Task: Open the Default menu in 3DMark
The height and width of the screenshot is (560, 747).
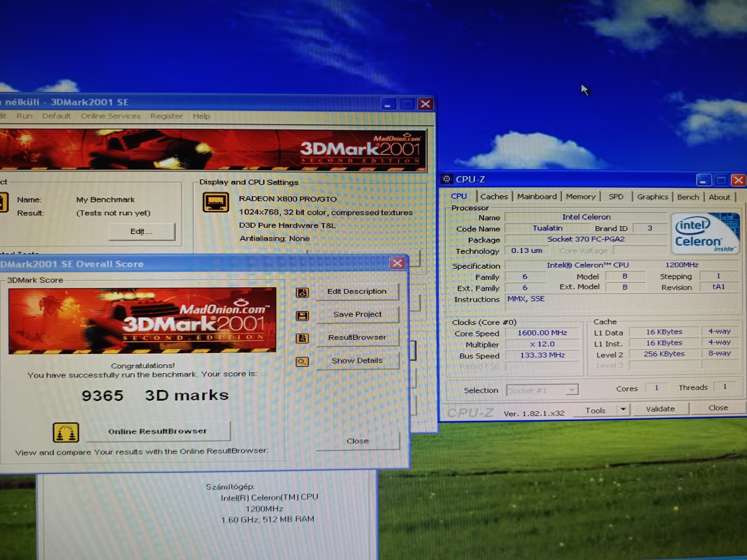Action: tap(57, 116)
